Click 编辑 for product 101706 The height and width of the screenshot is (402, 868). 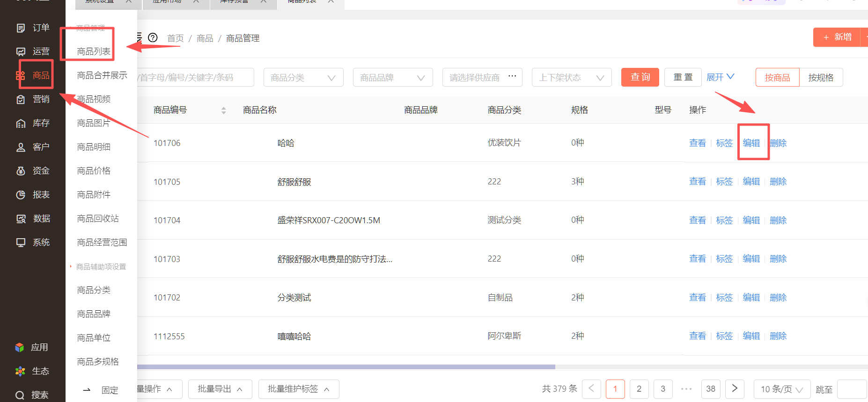tap(751, 143)
